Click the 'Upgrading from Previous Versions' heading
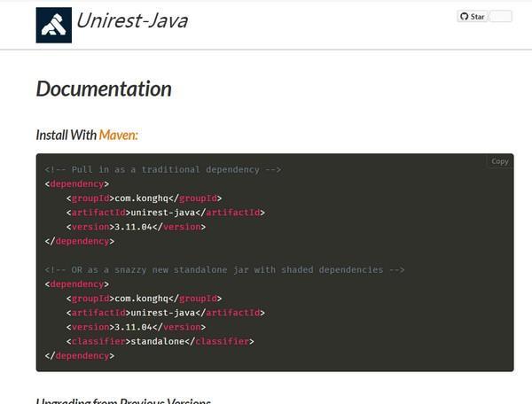The width and height of the screenshot is (532, 404). point(123,400)
